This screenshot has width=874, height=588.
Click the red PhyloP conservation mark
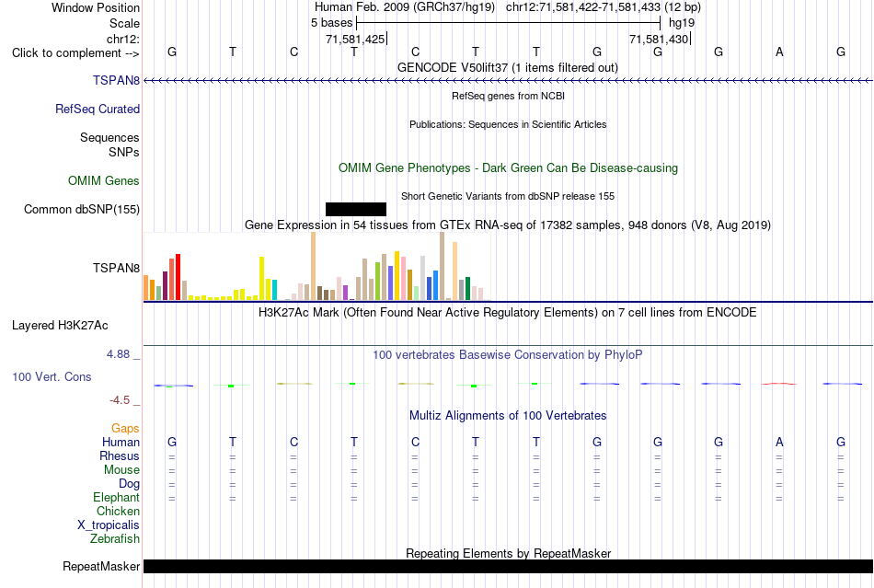coord(779,384)
